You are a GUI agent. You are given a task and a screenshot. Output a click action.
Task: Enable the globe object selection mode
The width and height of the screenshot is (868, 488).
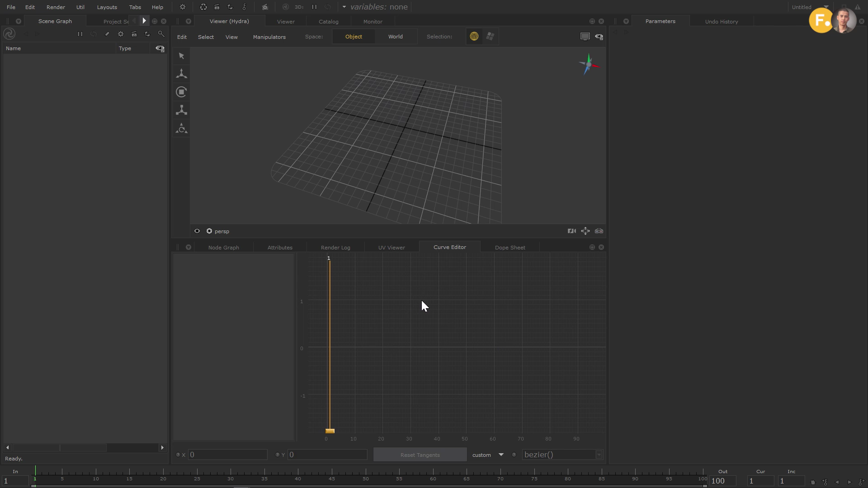pos(474,37)
